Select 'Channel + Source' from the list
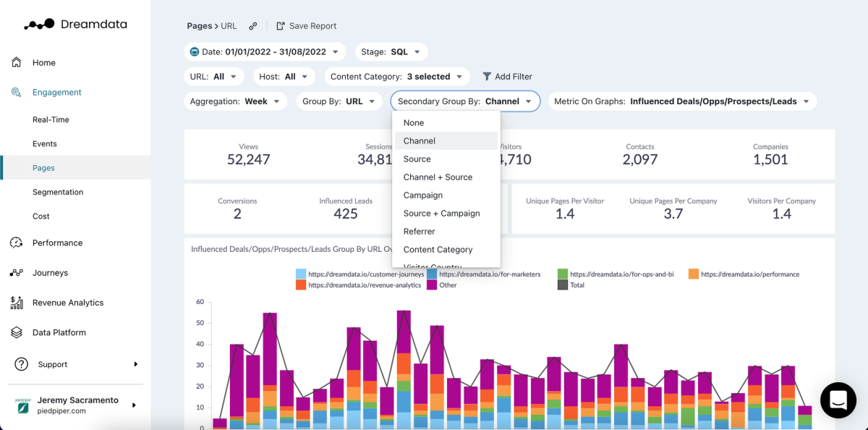This screenshot has height=430, width=868. pyautogui.click(x=438, y=177)
